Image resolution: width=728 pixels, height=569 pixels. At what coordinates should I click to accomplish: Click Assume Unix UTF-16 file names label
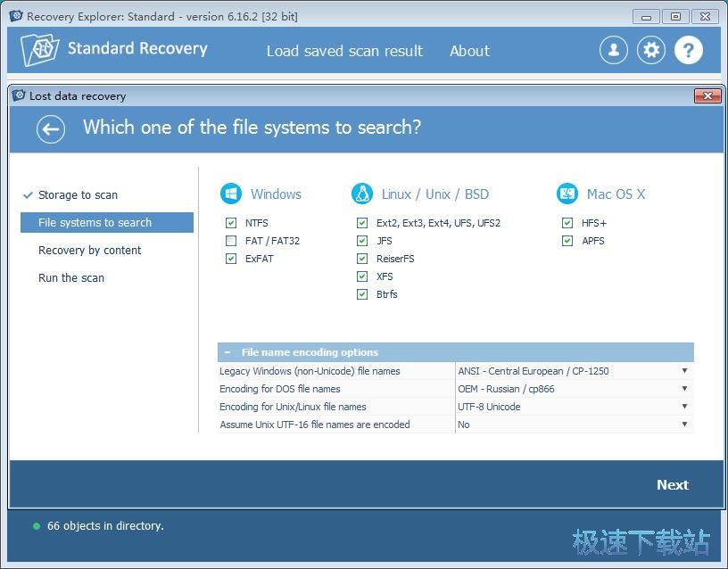tap(314, 425)
